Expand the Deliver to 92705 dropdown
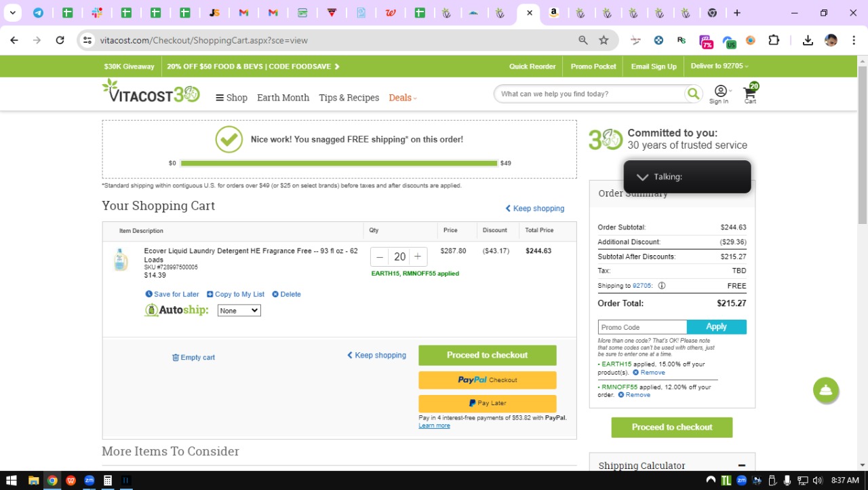868x490 pixels. click(x=719, y=67)
